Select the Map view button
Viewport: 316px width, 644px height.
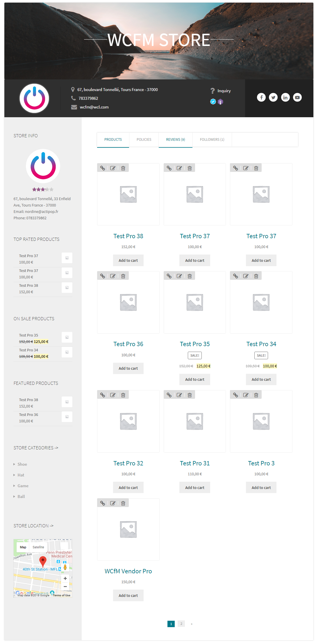click(23, 547)
